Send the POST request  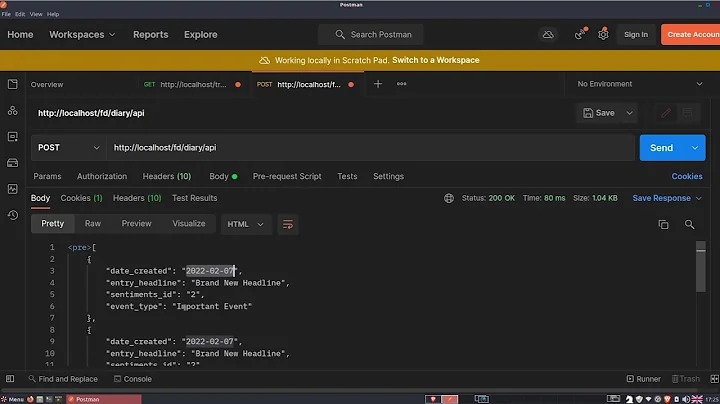[661, 147]
